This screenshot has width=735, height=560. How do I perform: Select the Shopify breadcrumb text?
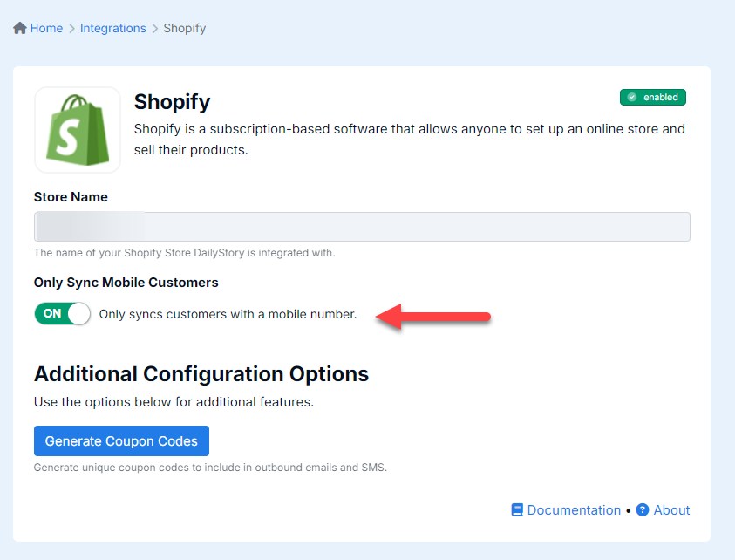(x=185, y=28)
